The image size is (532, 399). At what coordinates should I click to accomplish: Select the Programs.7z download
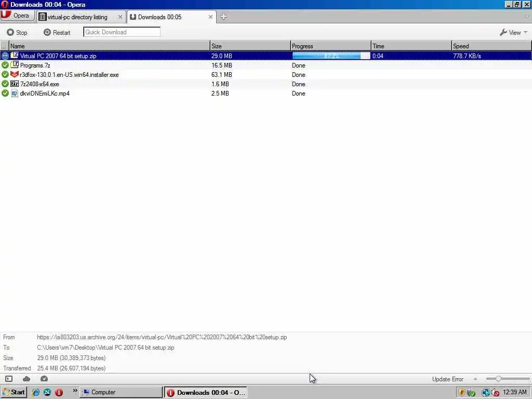tap(266, 65)
